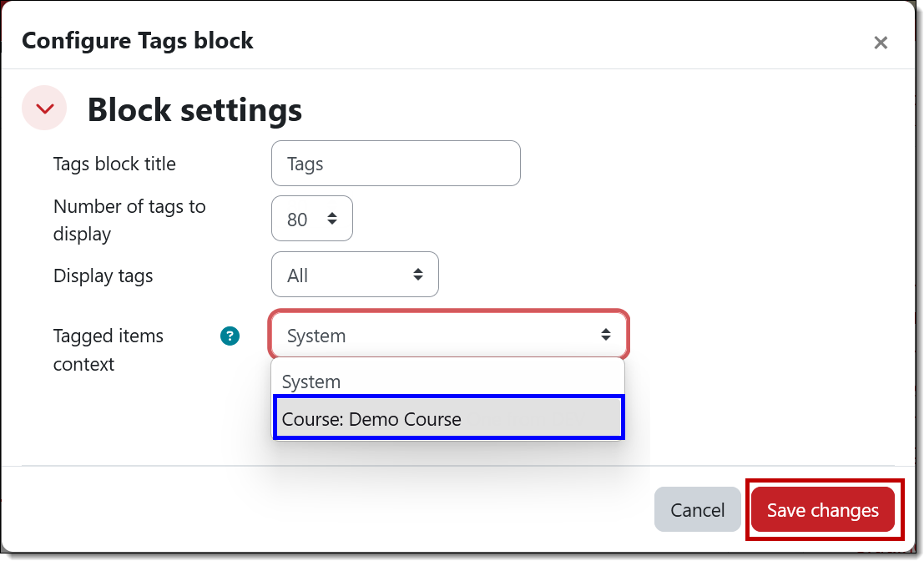Viewport: 924px width, 561px height.
Task: Click the Display tags label
Action: (x=103, y=275)
